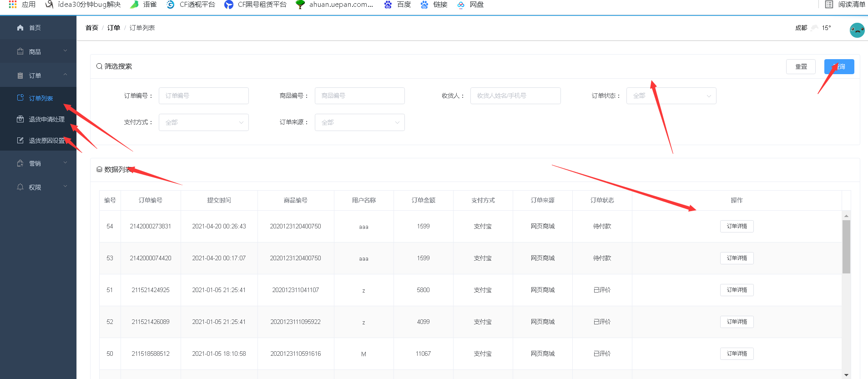Click cell 2021-04-20 00:26:43
The image size is (868, 379).
219,226
